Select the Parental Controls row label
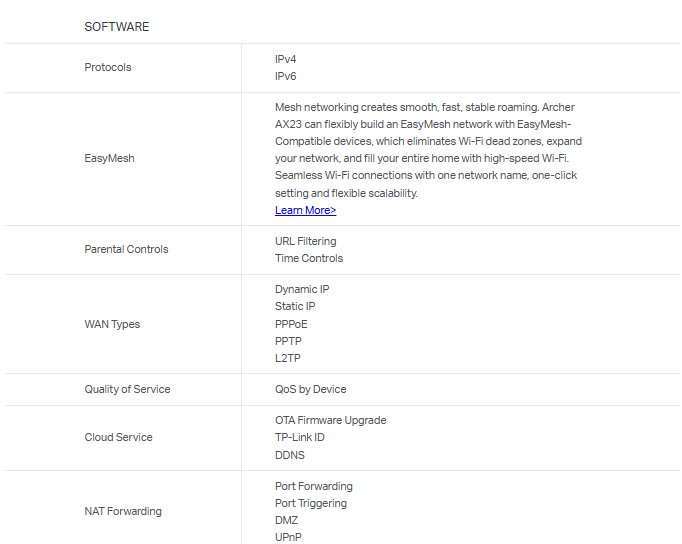Viewport: 682px width, 544px height. 126,249
